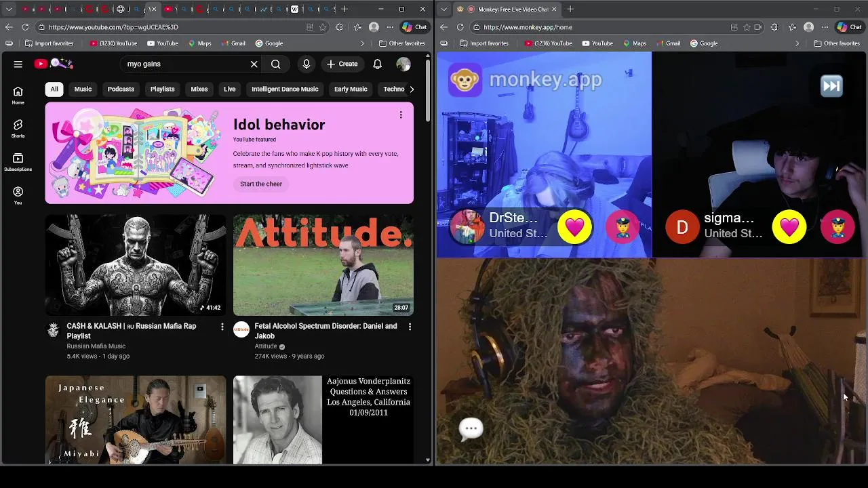The image size is (868, 488).
Task: Send heart to sigma user
Action: tap(789, 226)
